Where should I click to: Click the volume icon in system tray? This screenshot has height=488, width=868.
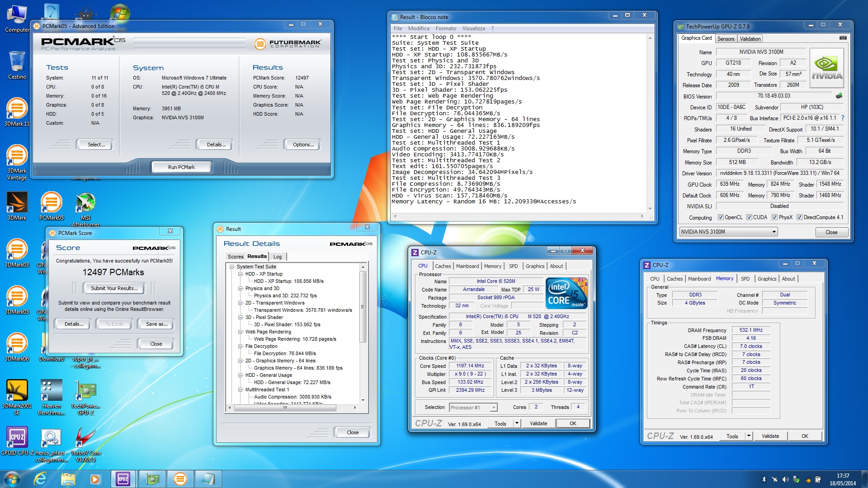click(785, 479)
